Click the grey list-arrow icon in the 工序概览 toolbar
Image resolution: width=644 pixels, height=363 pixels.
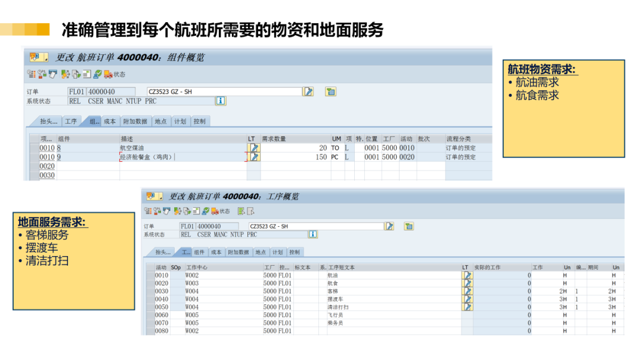tap(250, 211)
